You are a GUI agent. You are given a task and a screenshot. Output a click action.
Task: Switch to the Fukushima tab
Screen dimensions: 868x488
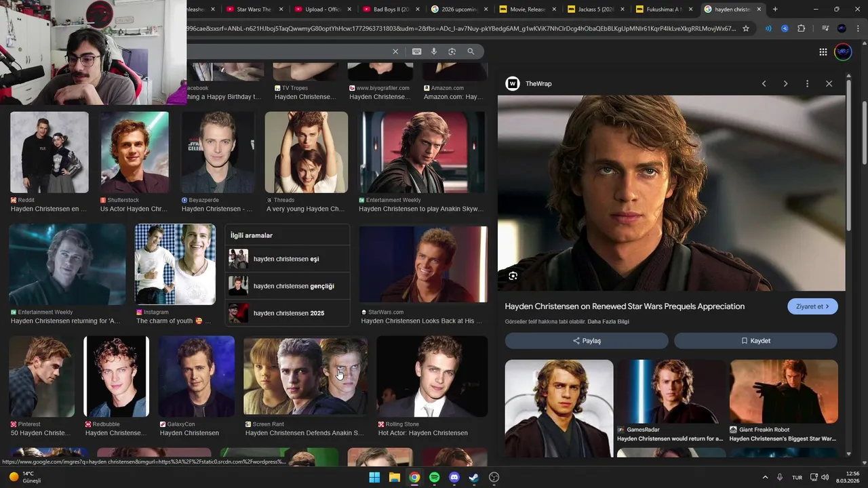pos(663,9)
